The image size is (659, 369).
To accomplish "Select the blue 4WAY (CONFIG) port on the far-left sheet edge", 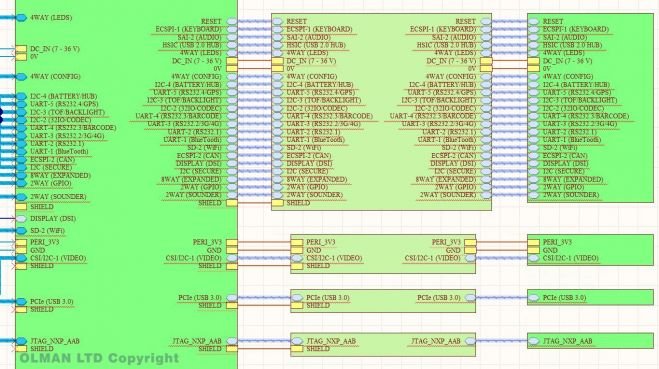I will (21, 76).
